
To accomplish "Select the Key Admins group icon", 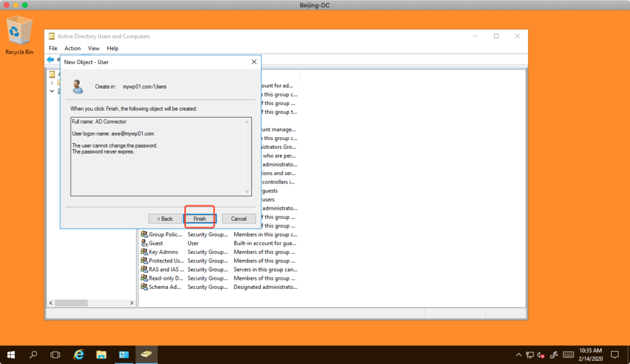I will click(144, 252).
